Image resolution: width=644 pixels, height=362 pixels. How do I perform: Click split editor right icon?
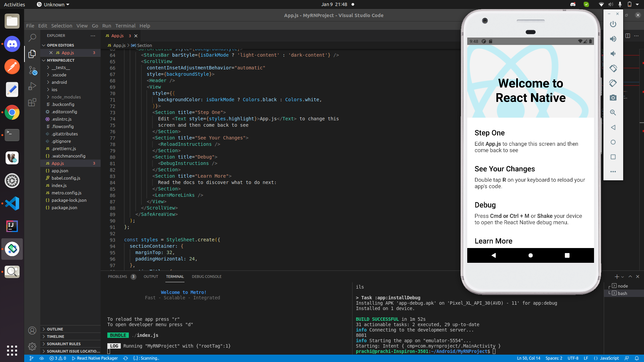coord(628,36)
